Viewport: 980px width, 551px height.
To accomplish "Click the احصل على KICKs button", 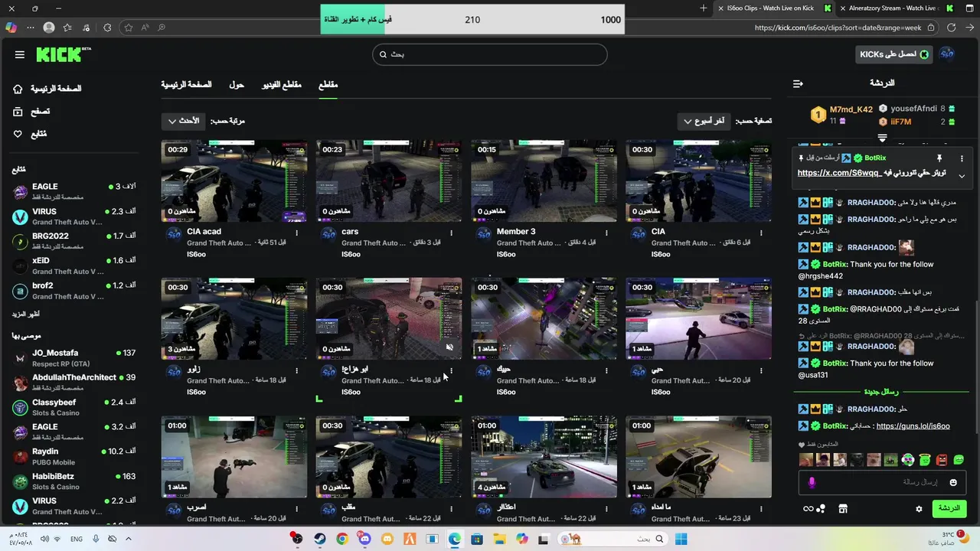I will [893, 54].
